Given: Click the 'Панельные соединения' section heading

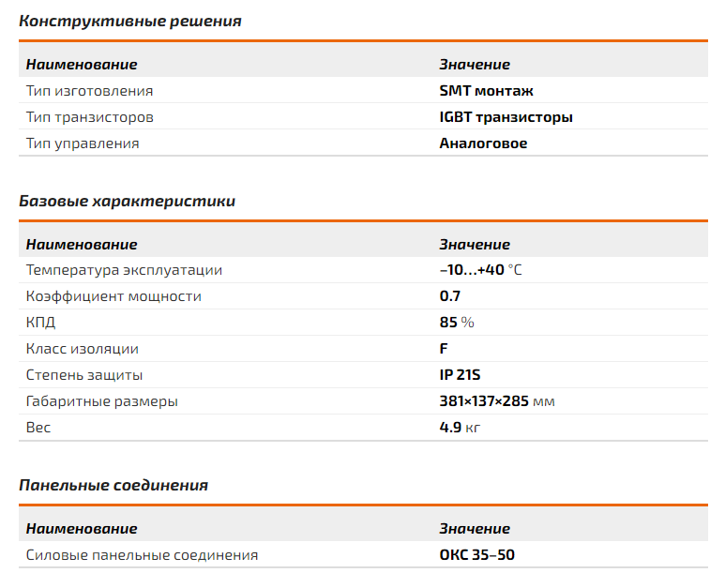Looking at the screenshot, I should click(x=113, y=486).
